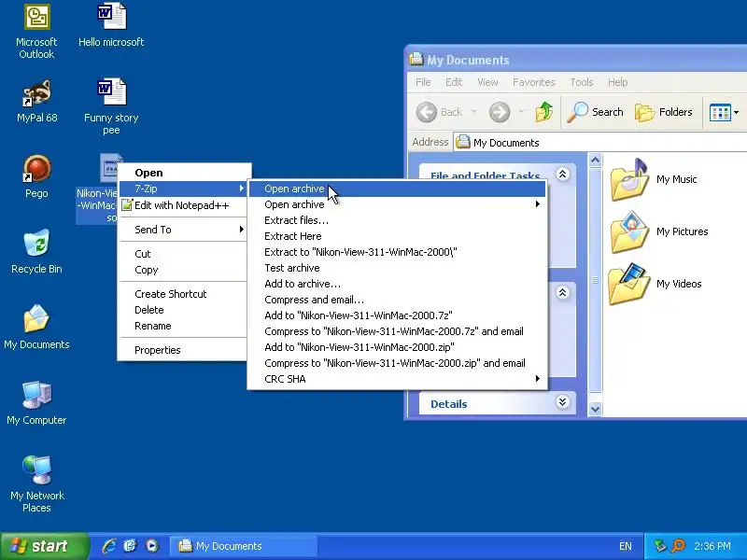This screenshot has width=747, height=560.
Task: Click the address bar field
Action: click(x=600, y=143)
